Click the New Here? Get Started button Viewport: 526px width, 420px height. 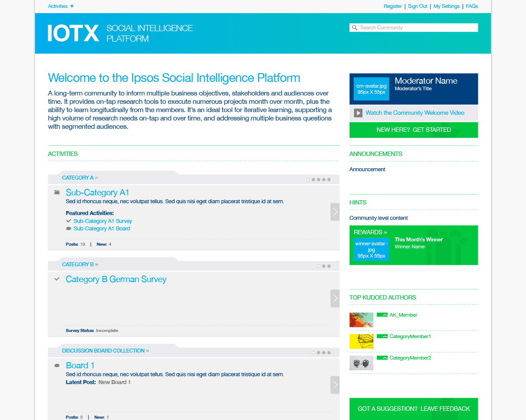[x=413, y=130]
